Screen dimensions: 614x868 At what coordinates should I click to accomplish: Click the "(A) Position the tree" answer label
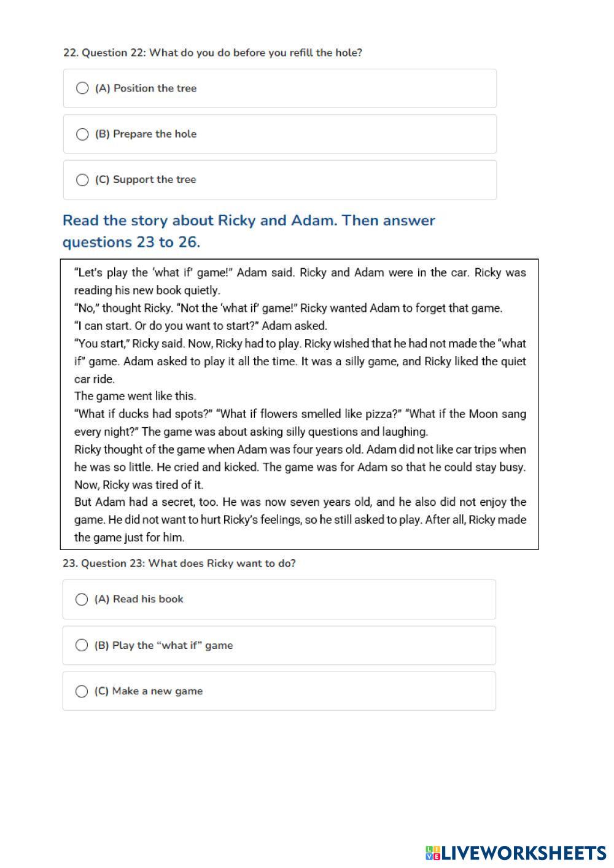pos(146,88)
